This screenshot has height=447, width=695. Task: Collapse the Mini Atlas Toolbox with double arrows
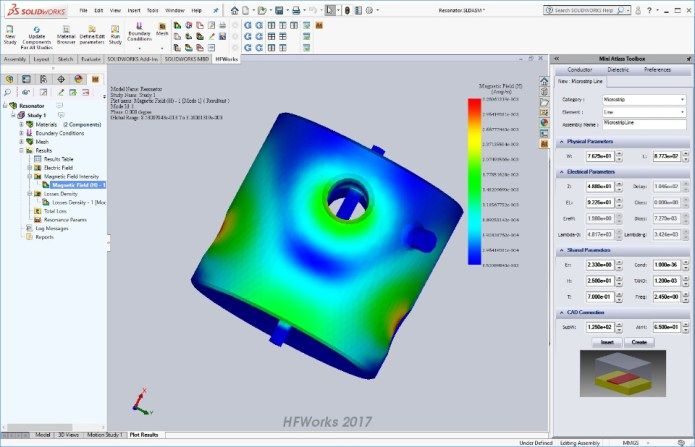click(557, 59)
